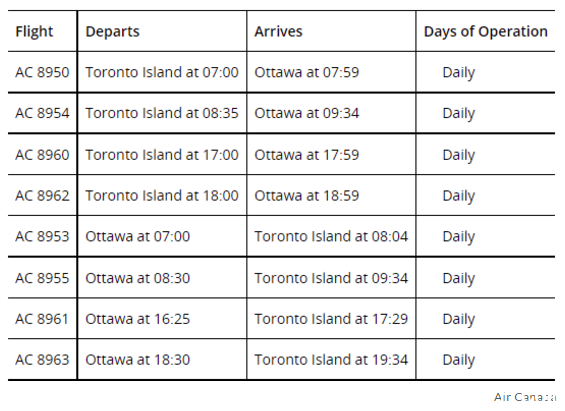The height and width of the screenshot is (411, 565).
Task: Click Toronto Island at 19:34 arrival cell
Action: pos(331,359)
